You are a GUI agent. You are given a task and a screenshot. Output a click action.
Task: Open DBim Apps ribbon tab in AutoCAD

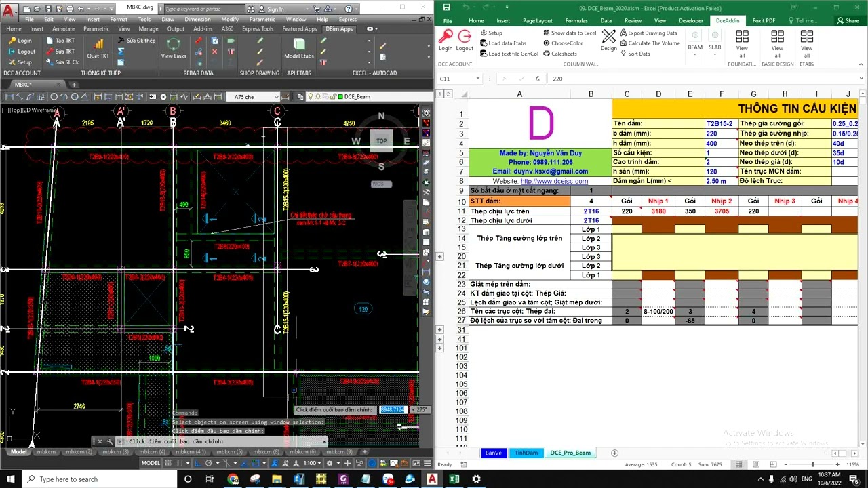pos(338,29)
